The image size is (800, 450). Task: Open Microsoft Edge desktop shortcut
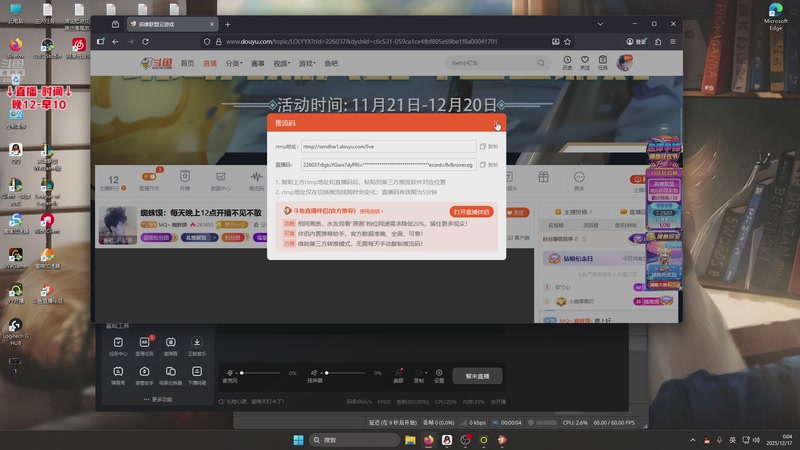coord(776,16)
